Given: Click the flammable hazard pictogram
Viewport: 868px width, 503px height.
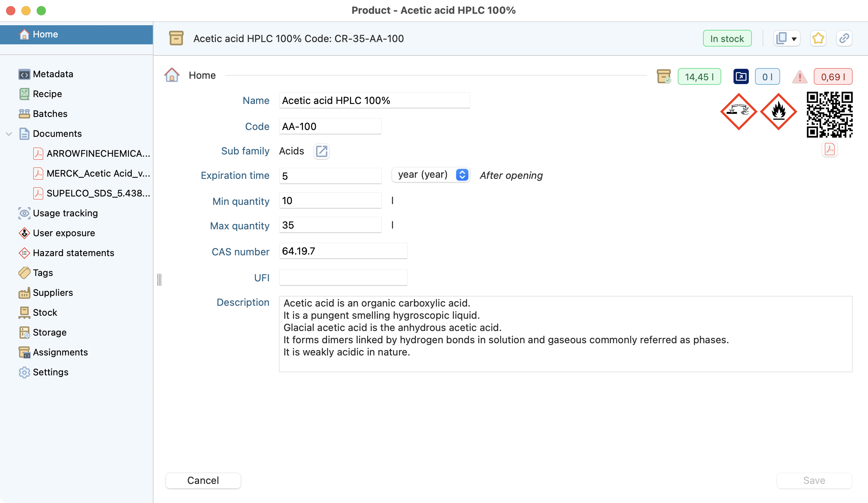Looking at the screenshot, I should 778,112.
